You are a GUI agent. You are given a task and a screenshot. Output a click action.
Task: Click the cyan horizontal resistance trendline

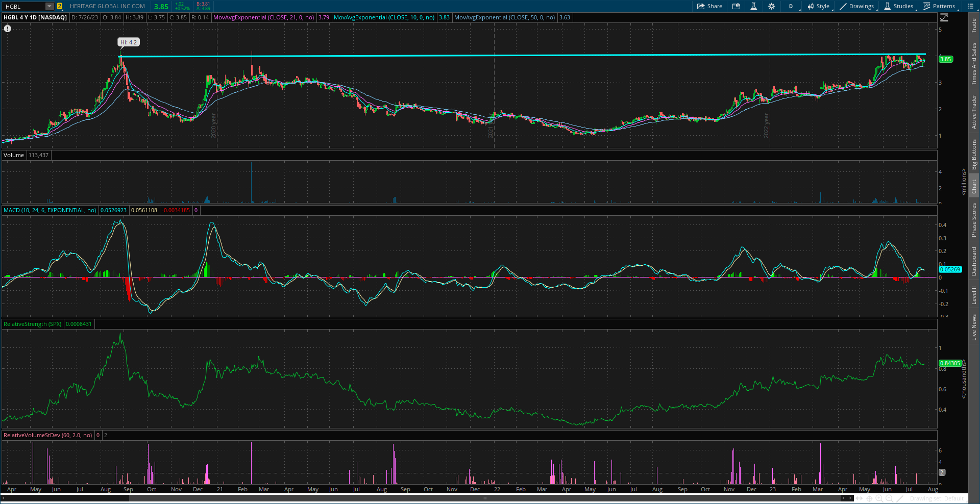[522, 55]
